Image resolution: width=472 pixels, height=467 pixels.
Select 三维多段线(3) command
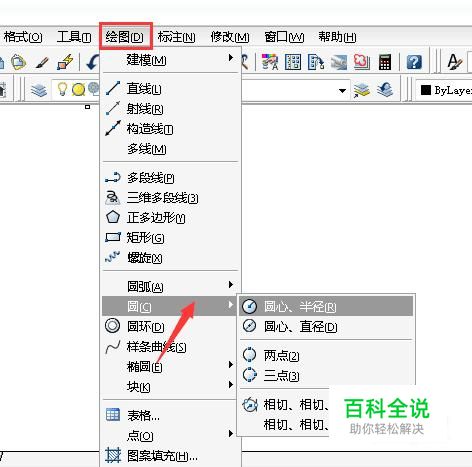(171, 198)
